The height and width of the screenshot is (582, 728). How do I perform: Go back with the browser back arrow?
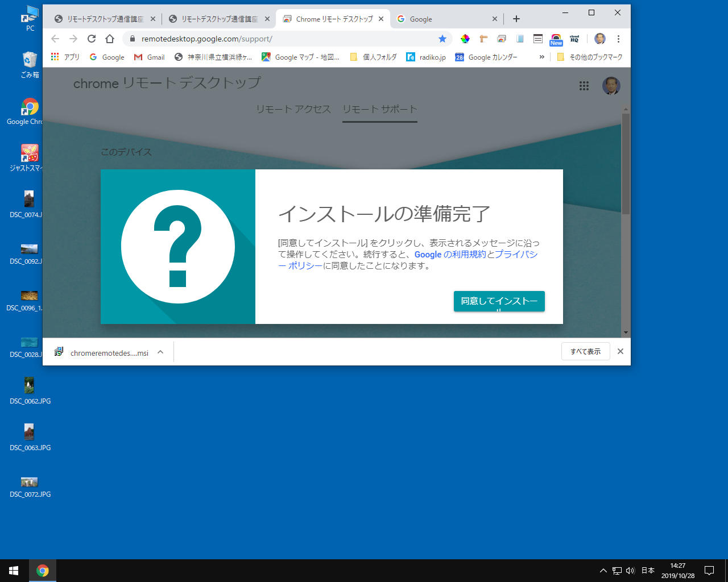(x=55, y=39)
